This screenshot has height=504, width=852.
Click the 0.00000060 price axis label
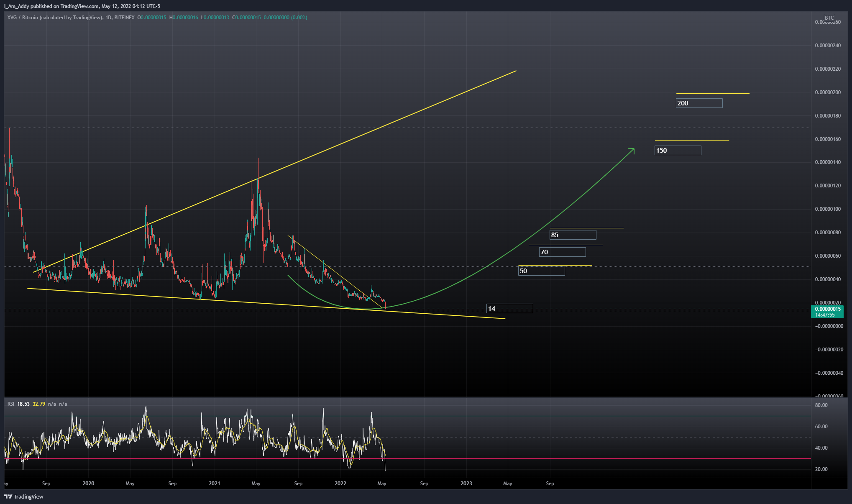[828, 256]
